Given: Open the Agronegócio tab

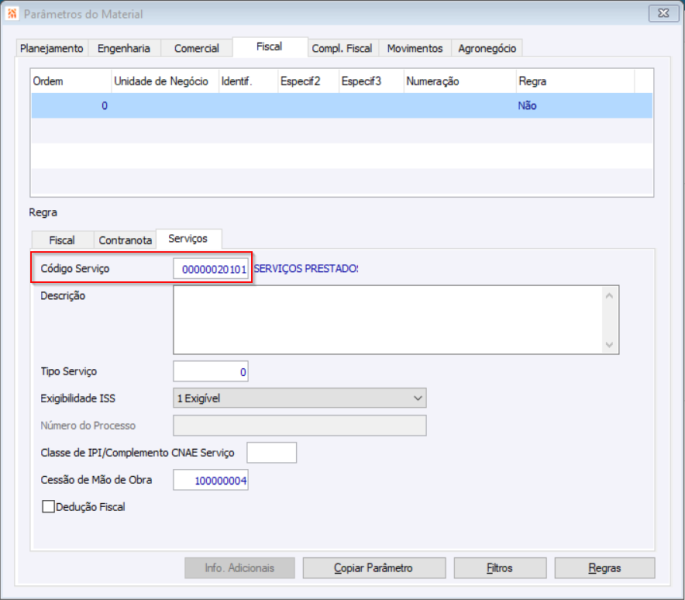Looking at the screenshot, I should 487,48.
